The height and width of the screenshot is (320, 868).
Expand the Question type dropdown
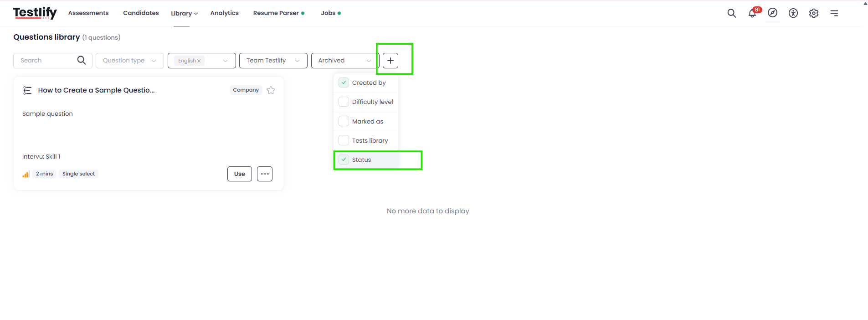pos(130,61)
